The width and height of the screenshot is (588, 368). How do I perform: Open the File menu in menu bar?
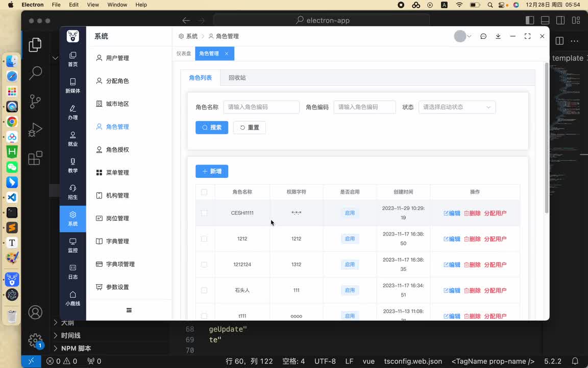pyautogui.click(x=56, y=5)
